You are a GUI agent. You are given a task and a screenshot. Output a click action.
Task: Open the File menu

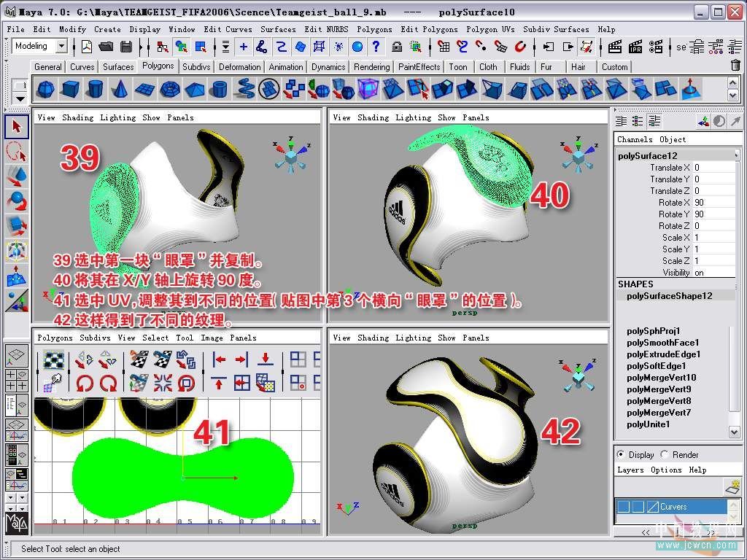pos(16,29)
